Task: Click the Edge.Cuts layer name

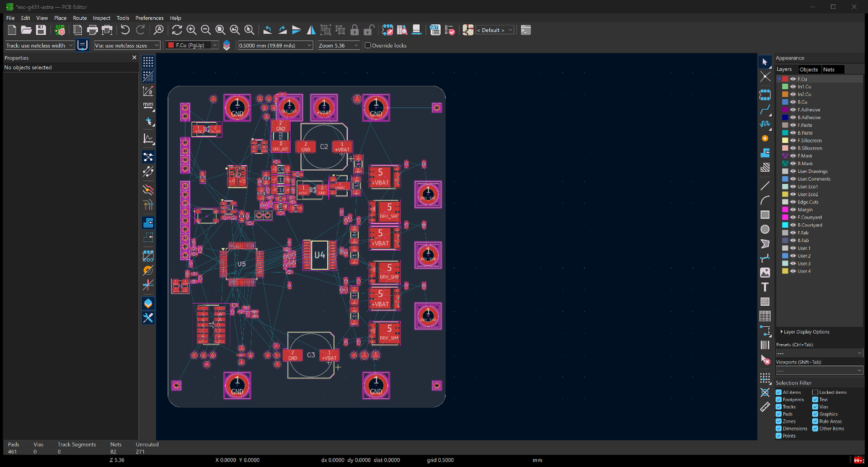Action: 808,202
